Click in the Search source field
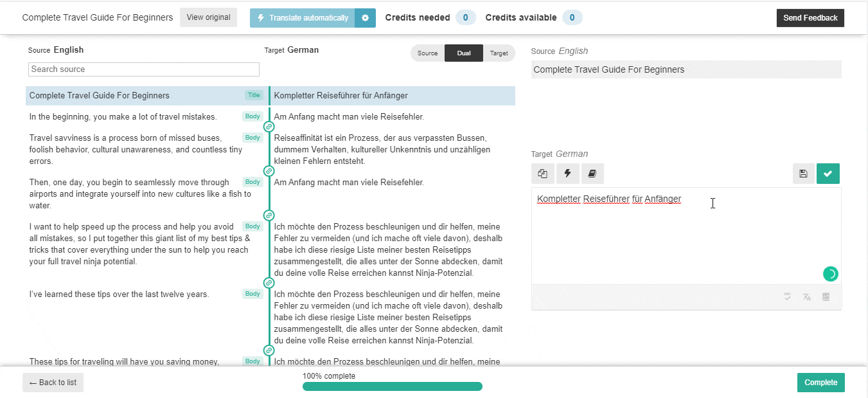The height and width of the screenshot is (398, 868). 144,69
